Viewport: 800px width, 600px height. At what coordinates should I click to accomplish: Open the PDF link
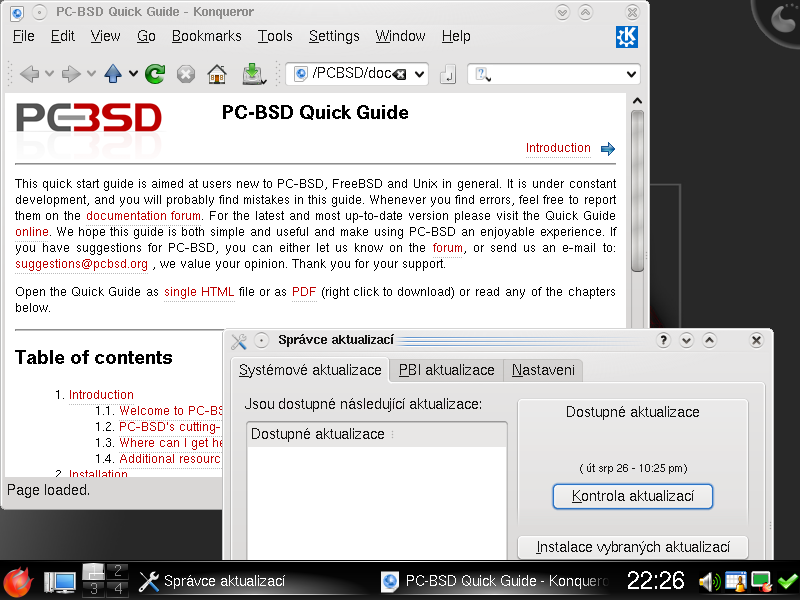(x=304, y=292)
